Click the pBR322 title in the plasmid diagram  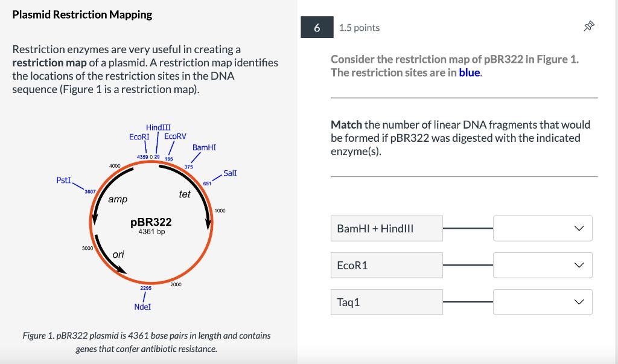[x=150, y=222]
